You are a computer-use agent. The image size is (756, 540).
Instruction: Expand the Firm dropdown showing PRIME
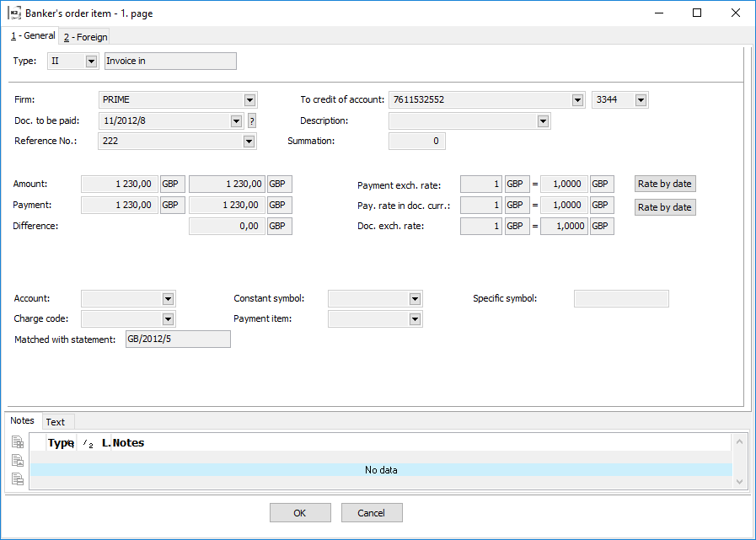coord(249,99)
